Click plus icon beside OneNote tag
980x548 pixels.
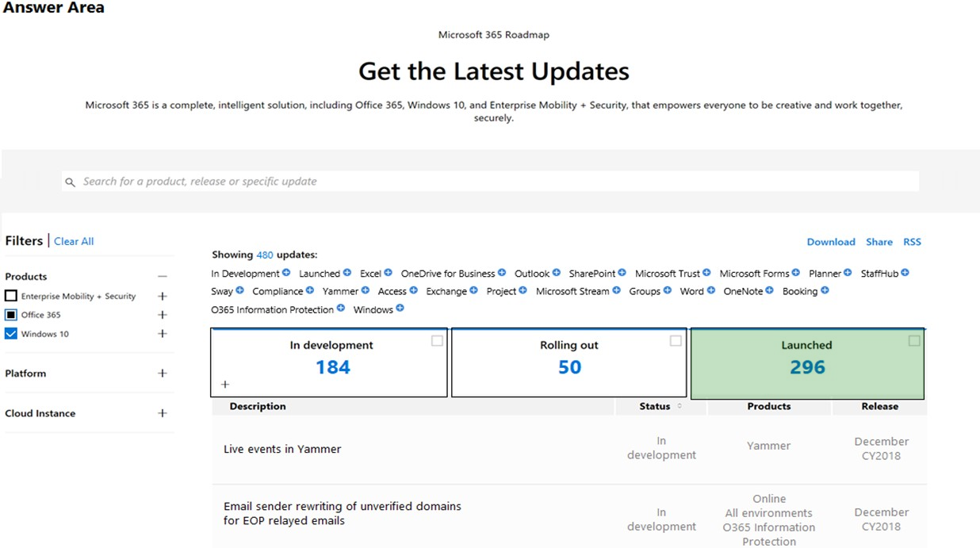[770, 290]
